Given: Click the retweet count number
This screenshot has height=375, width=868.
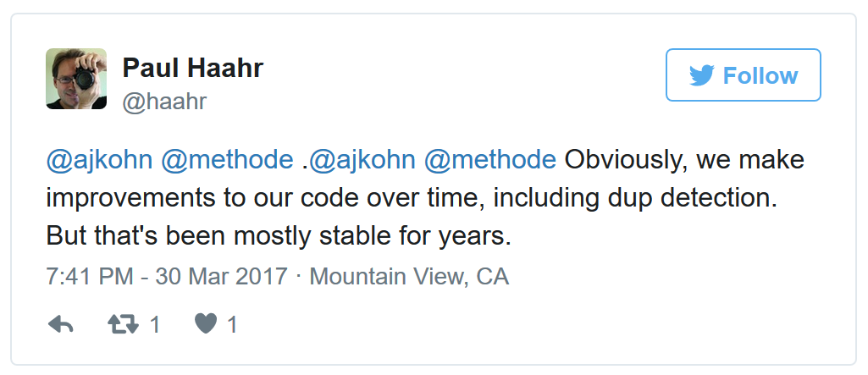Looking at the screenshot, I should [x=155, y=323].
